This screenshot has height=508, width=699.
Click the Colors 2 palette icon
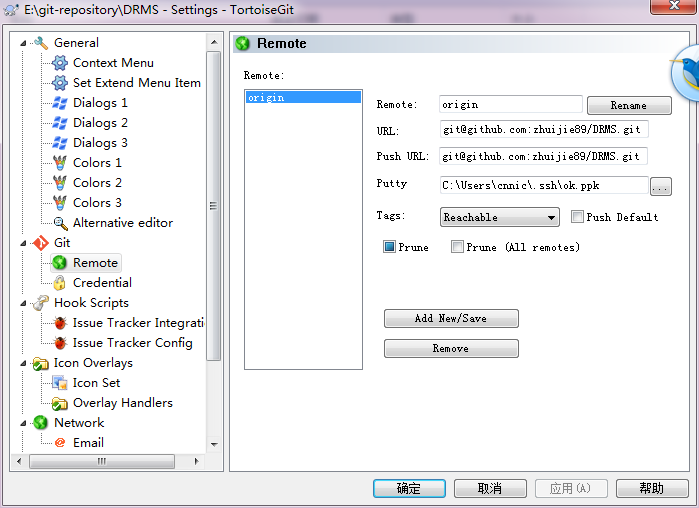(x=60, y=183)
